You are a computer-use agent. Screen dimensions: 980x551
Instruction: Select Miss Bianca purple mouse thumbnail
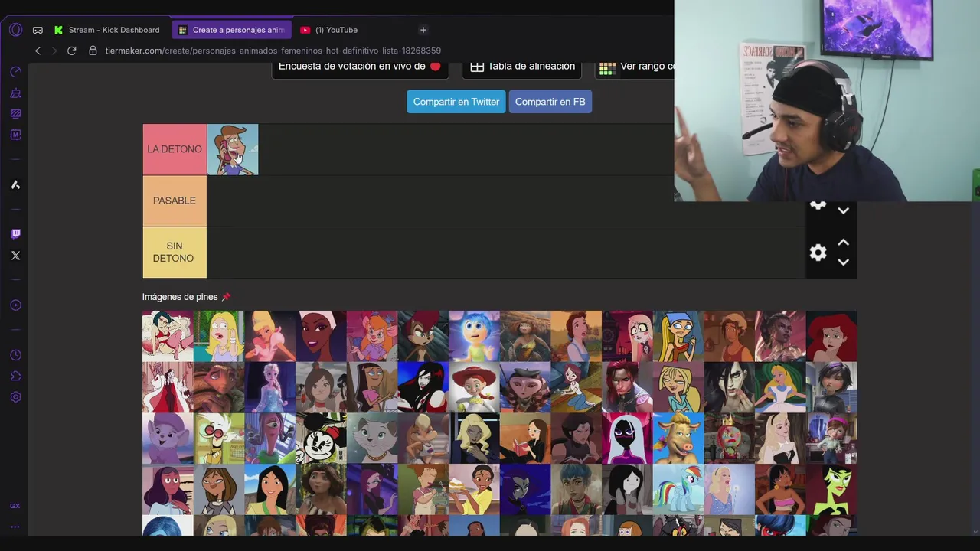click(x=168, y=439)
